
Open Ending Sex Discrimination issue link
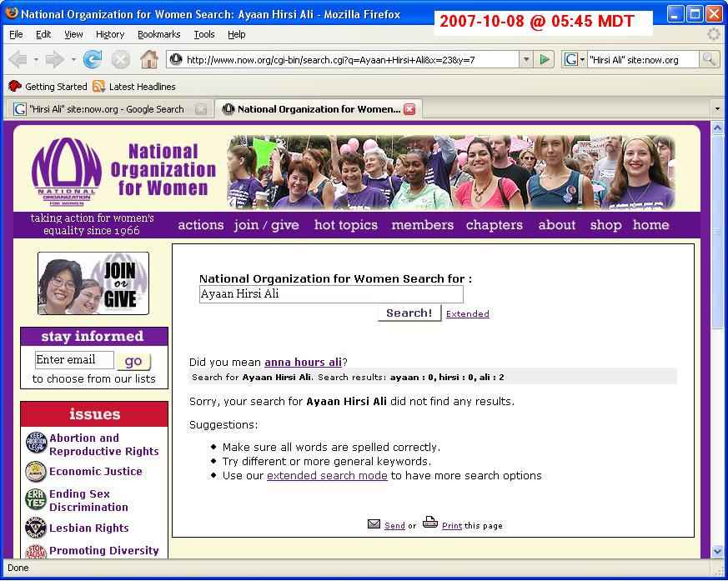[88, 500]
